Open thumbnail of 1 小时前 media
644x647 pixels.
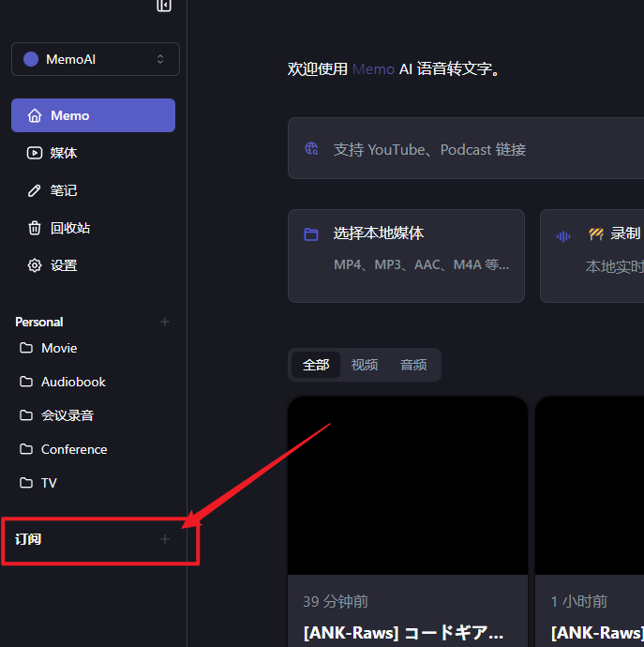[x=590, y=486]
